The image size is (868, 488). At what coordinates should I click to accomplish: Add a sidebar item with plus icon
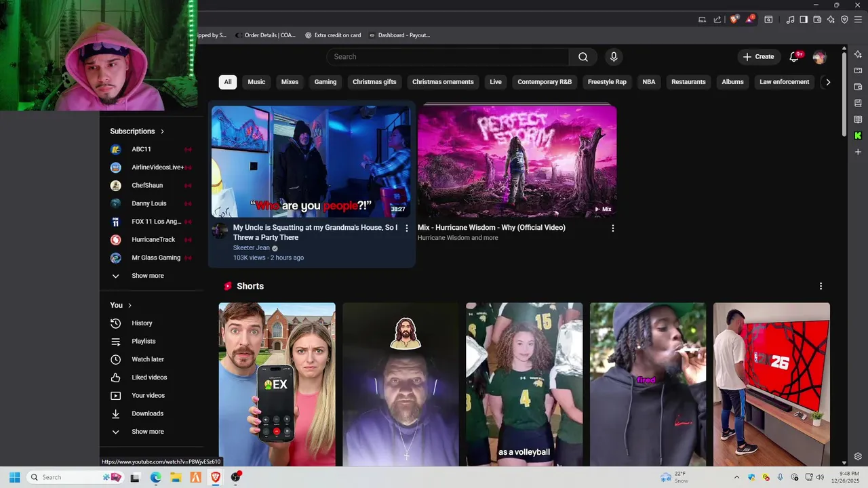858,152
